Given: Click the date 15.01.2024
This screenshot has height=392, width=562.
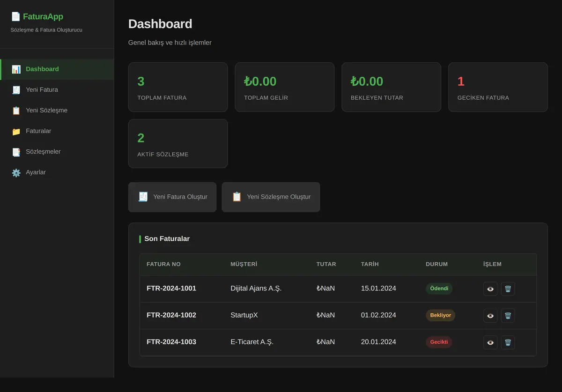Looking at the screenshot, I should pyautogui.click(x=378, y=288).
